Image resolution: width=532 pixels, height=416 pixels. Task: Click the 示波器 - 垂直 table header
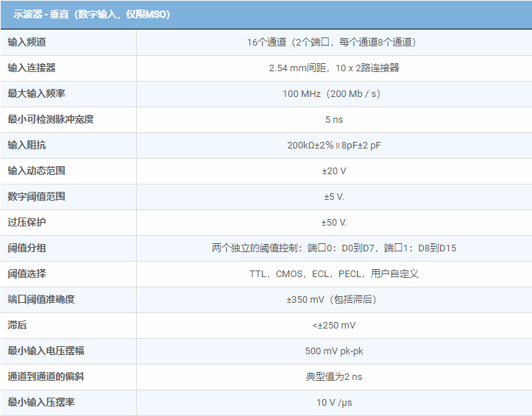coord(91,14)
